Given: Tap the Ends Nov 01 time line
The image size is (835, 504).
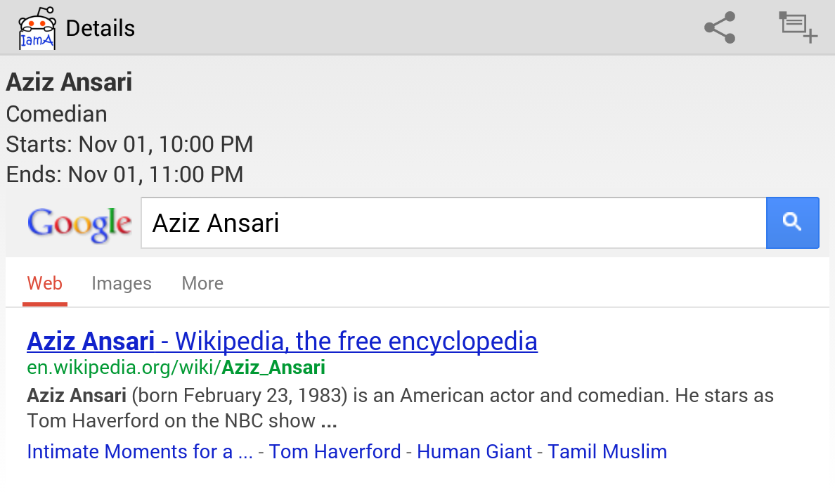Looking at the screenshot, I should click(124, 174).
